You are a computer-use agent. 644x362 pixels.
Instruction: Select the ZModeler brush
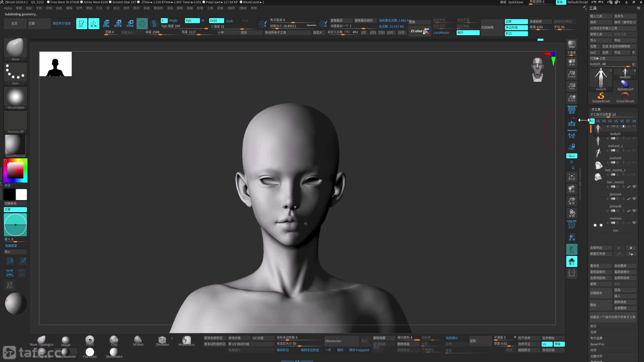162,341
